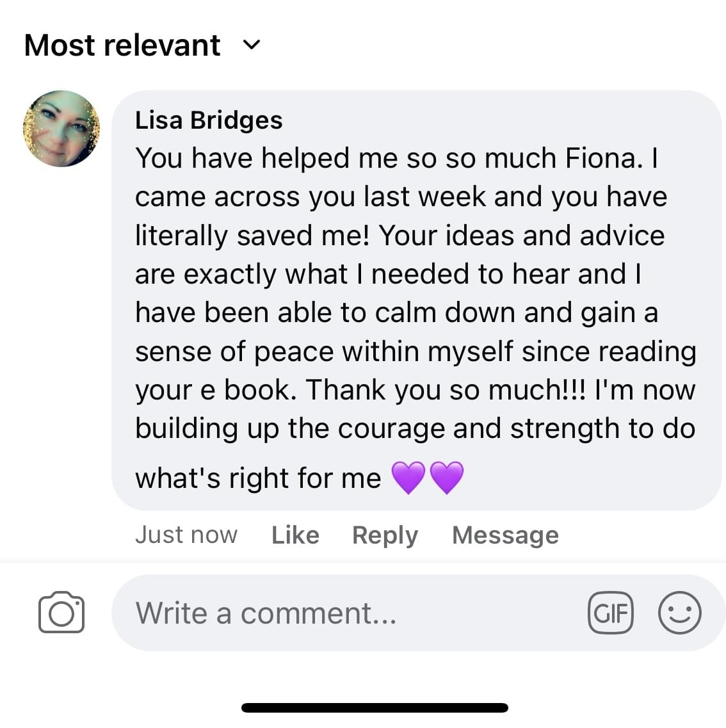This screenshot has height=728, width=726.
Task: Tap the comment bubble's first line of text
Action: [396, 158]
